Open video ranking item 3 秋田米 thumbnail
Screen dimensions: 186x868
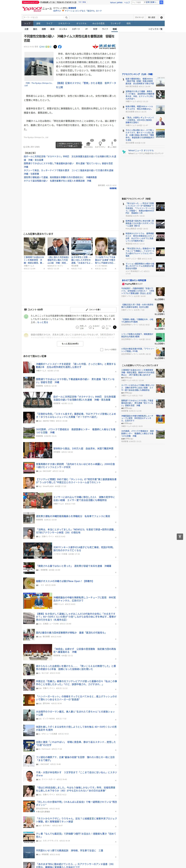160,237
